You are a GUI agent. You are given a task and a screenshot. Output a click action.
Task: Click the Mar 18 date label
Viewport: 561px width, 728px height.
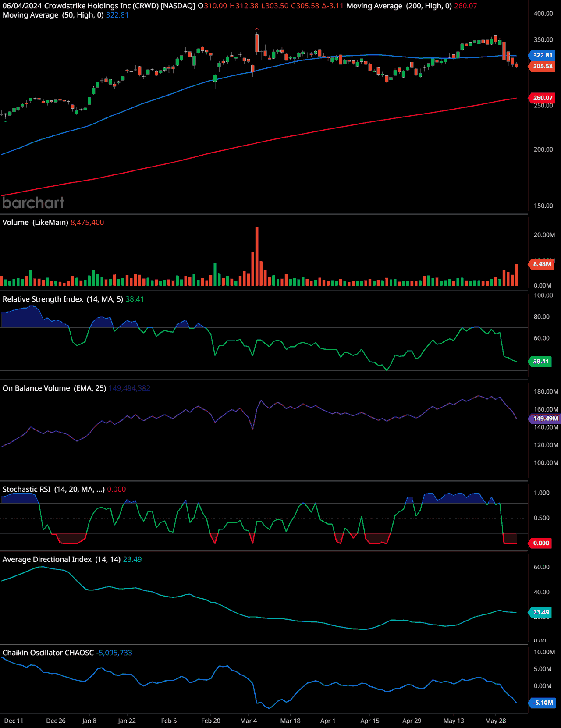point(290,721)
